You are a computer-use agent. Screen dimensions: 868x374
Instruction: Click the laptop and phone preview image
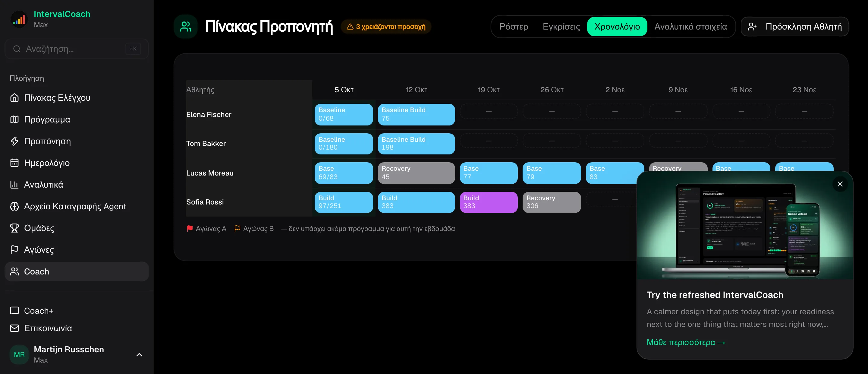(x=745, y=226)
